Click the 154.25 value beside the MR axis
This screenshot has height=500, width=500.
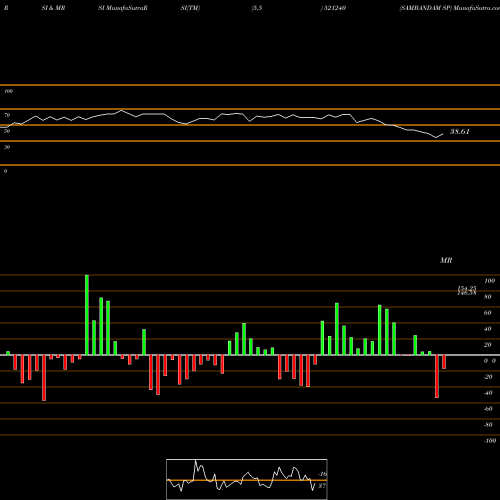click(x=467, y=288)
